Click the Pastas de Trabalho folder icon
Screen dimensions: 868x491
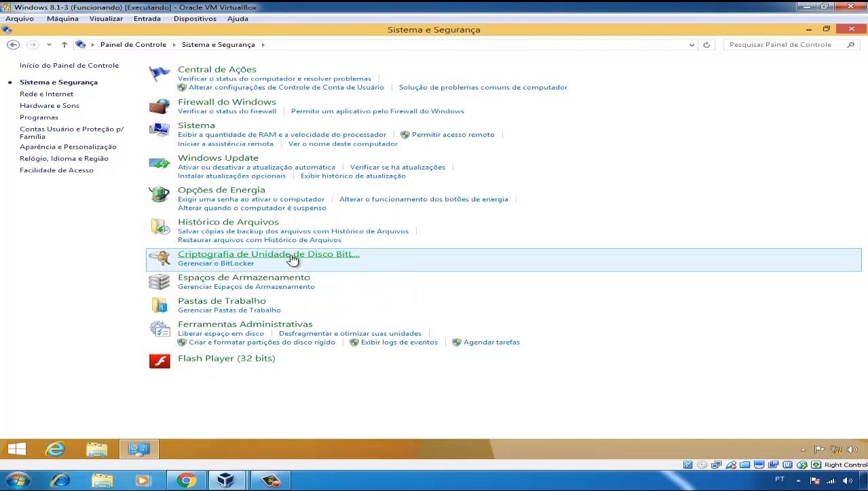coord(159,305)
